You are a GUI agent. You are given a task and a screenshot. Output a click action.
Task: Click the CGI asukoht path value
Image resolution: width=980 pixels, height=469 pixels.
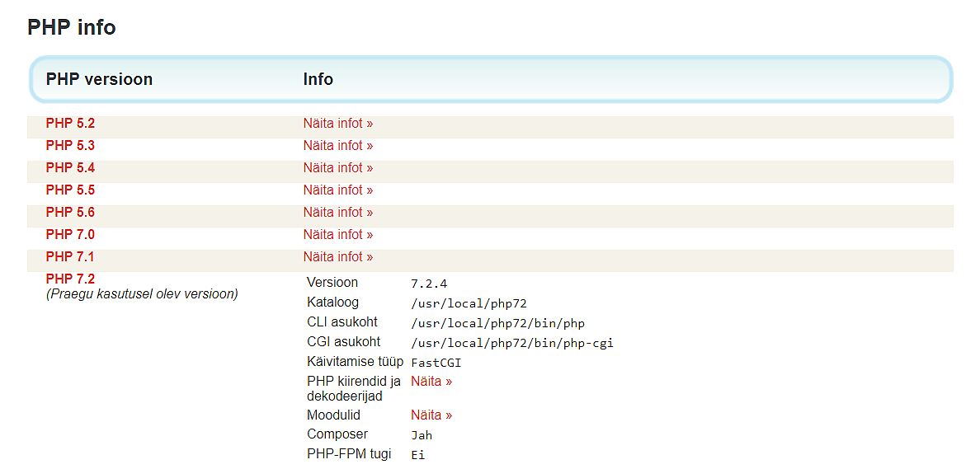click(x=511, y=343)
